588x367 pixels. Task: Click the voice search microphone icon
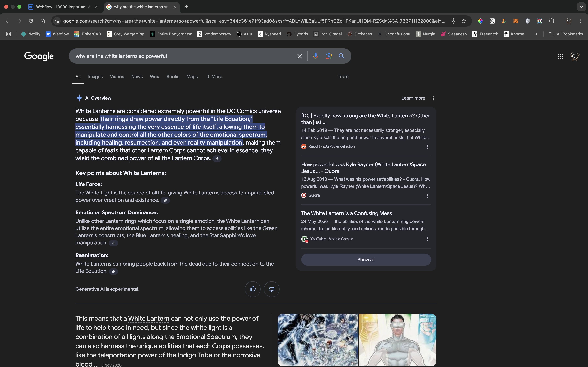pos(315,56)
